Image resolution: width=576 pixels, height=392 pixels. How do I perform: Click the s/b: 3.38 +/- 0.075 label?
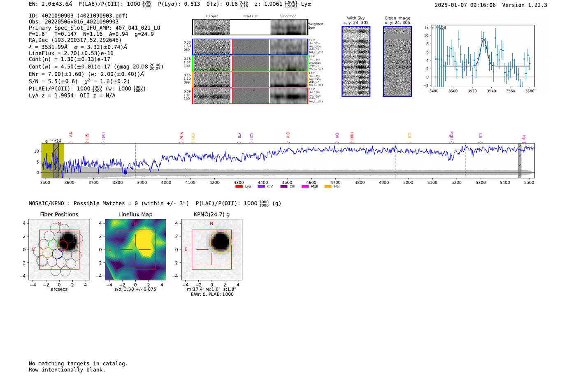click(135, 289)
